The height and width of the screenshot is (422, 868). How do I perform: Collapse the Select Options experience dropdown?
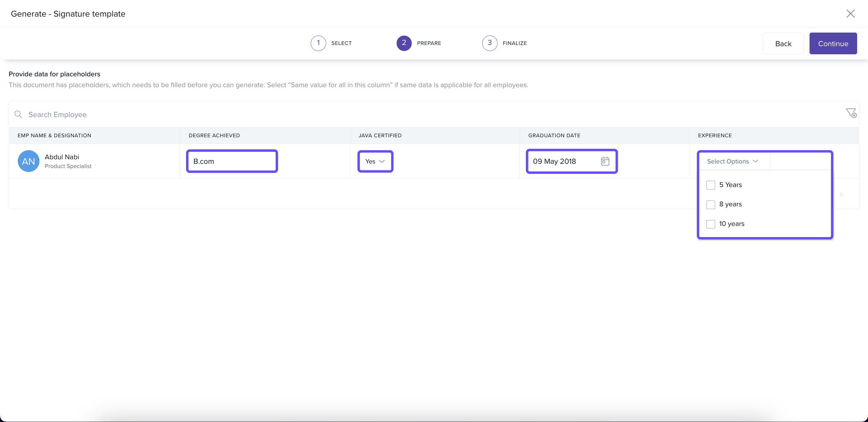(x=733, y=161)
